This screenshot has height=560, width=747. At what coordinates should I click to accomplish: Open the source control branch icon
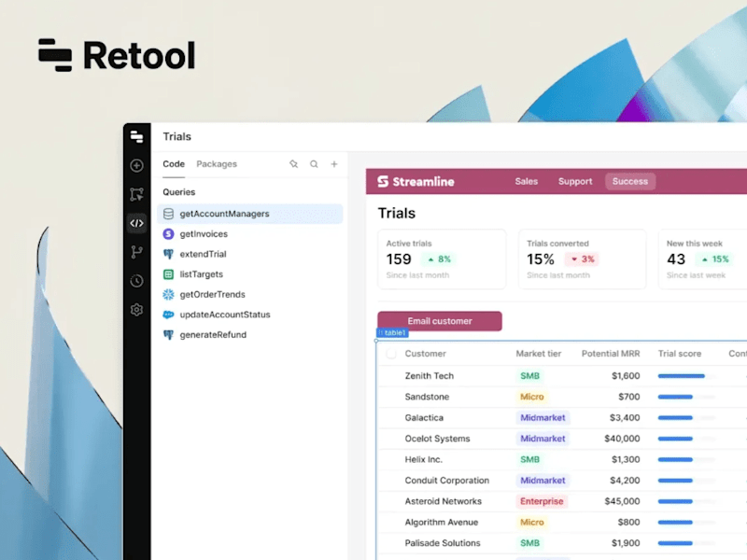click(136, 252)
